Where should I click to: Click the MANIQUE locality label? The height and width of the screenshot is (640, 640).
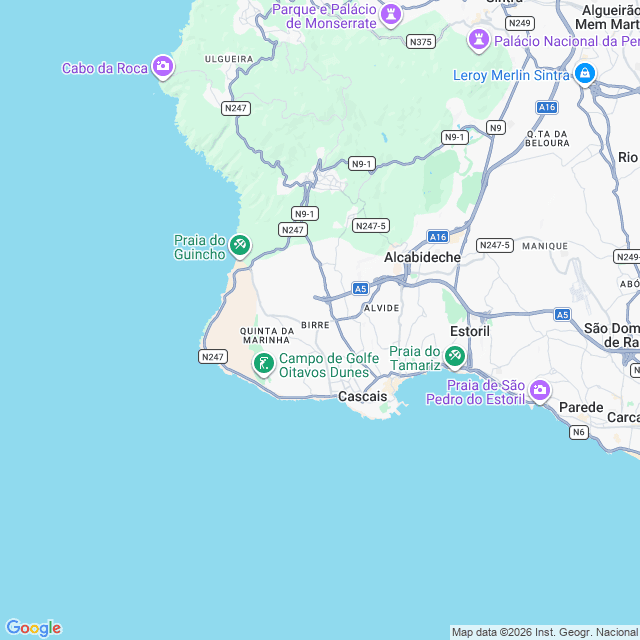(x=545, y=246)
